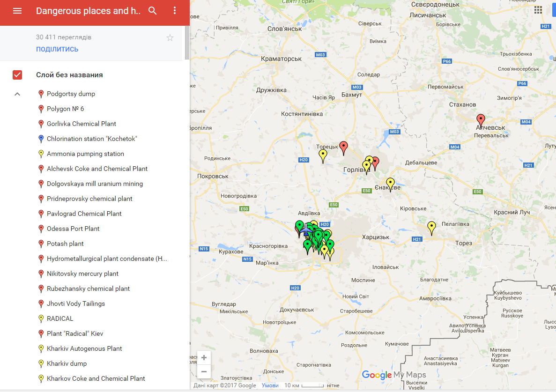The height and width of the screenshot is (392, 556).
Task: Click the sidebar vertical scrollbar
Action: pyautogui.click(x=187, y=43)
